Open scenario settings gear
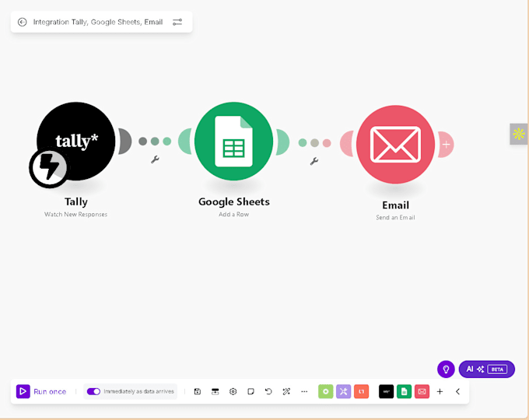Image resolution: width=529 pixels, height=420 pixels. point(233,391)
